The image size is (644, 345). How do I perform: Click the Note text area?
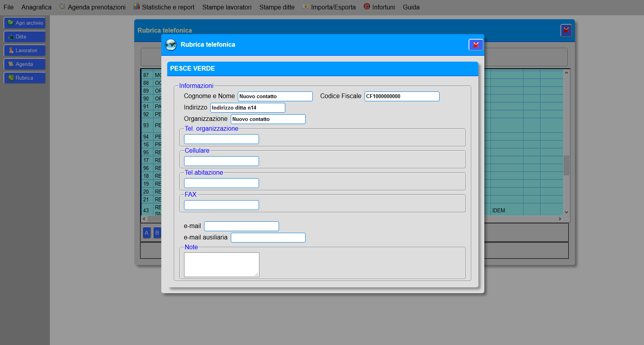coord(222,265)
